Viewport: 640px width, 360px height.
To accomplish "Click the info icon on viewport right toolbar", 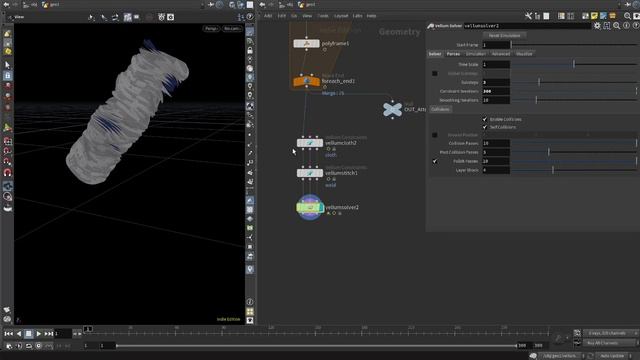I will click(x=250, y=302).
